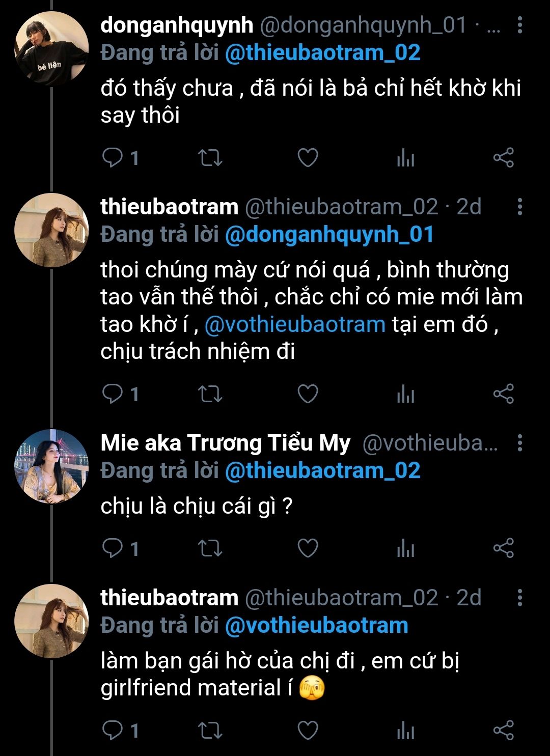Open Mie aka Trương Tiểu My's avatar

click(x=51, y=466)
